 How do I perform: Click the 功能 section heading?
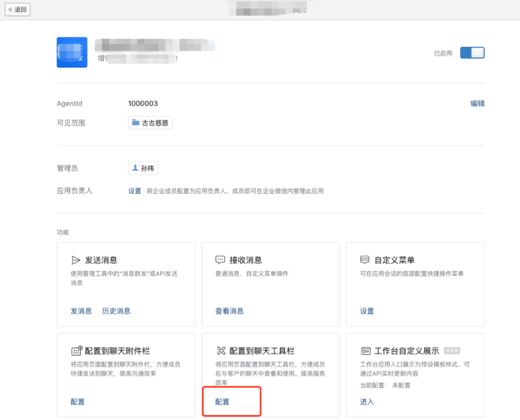63,232
